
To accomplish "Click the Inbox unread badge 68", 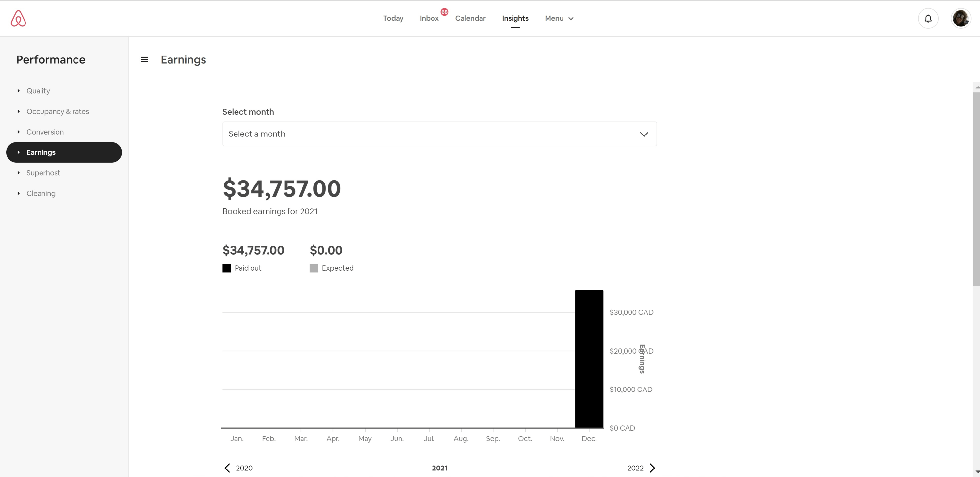I will point(444,12).
